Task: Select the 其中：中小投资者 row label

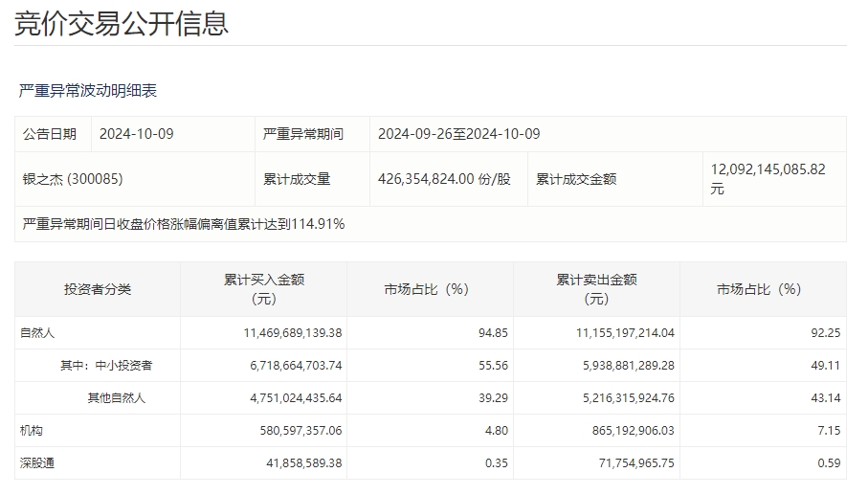Action: coord(106,366)
